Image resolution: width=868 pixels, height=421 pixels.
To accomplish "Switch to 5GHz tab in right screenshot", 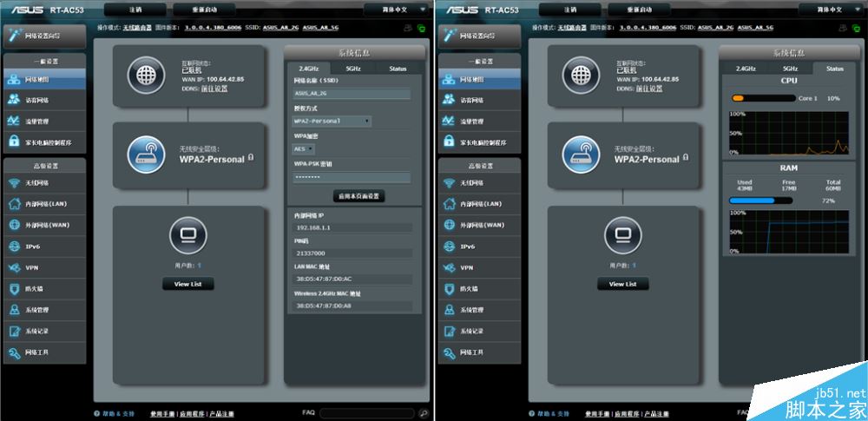I will click(x=790, y=69).
